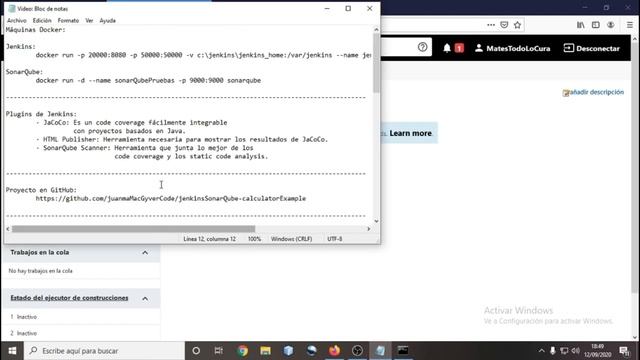
Task: Open Firefox library icon
Action: pyautogui.click(x=580, y=25)
